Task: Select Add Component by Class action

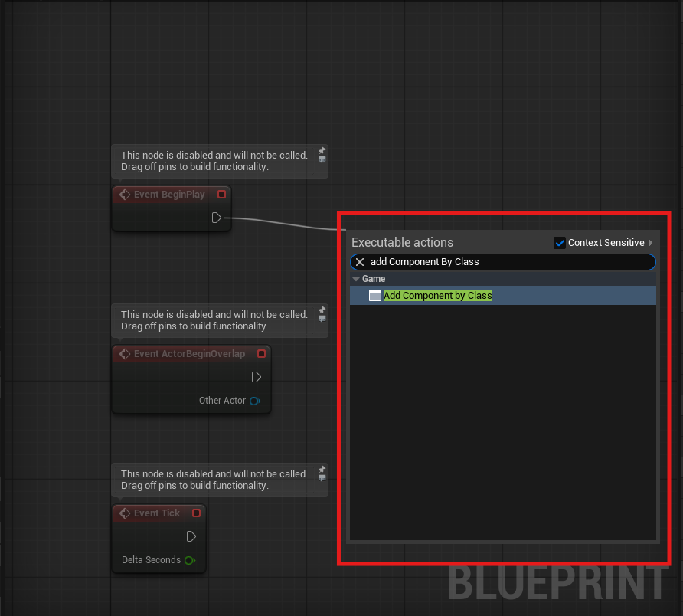Action: coord(502,296)
